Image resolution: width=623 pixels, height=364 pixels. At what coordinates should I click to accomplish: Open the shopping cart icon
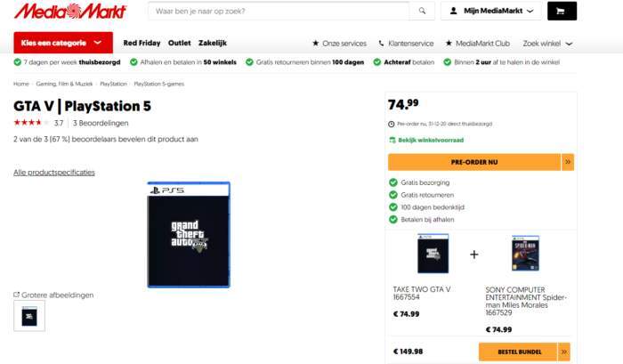click(562, 12)
